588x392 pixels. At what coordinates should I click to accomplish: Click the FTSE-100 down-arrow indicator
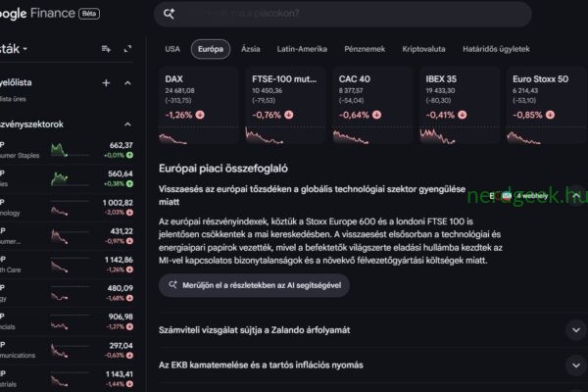[x=289, y=115]
